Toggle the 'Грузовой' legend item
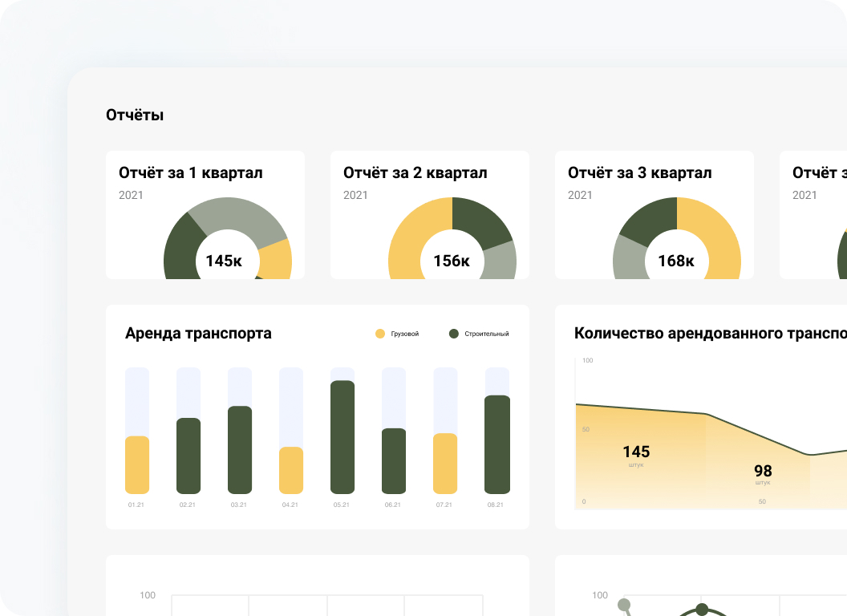Image resolution: width=847 pixels, height=616 pixels. 397,334
